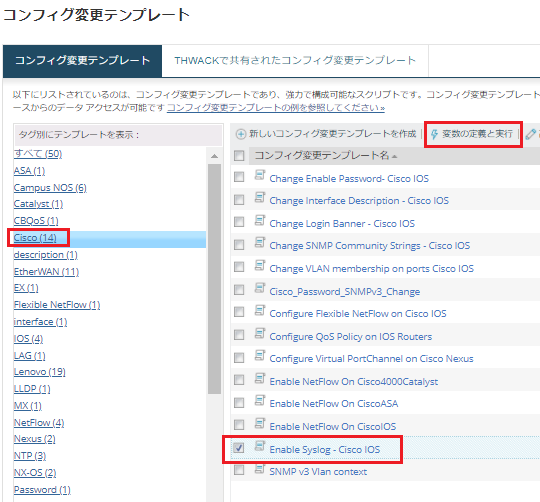This screenshot has width=540, height=502.
Task: Check the Configure QoS Policy checkbox
Action: (239, 335)
